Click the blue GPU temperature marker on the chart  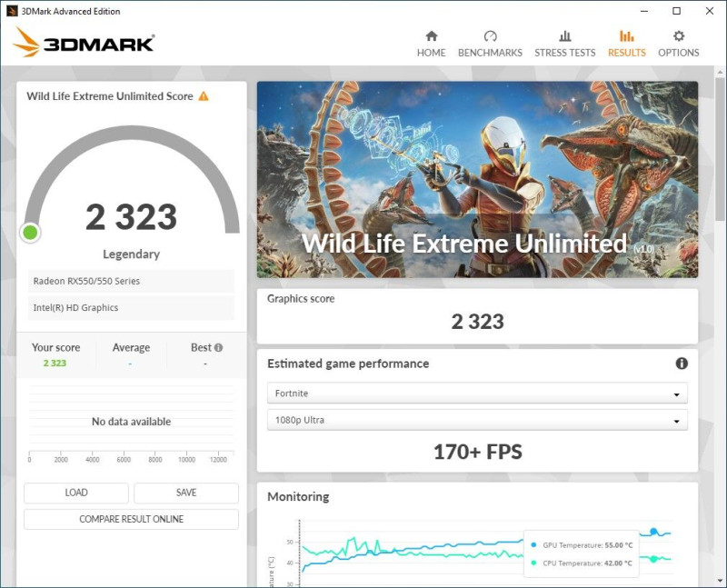click(653, 532)
